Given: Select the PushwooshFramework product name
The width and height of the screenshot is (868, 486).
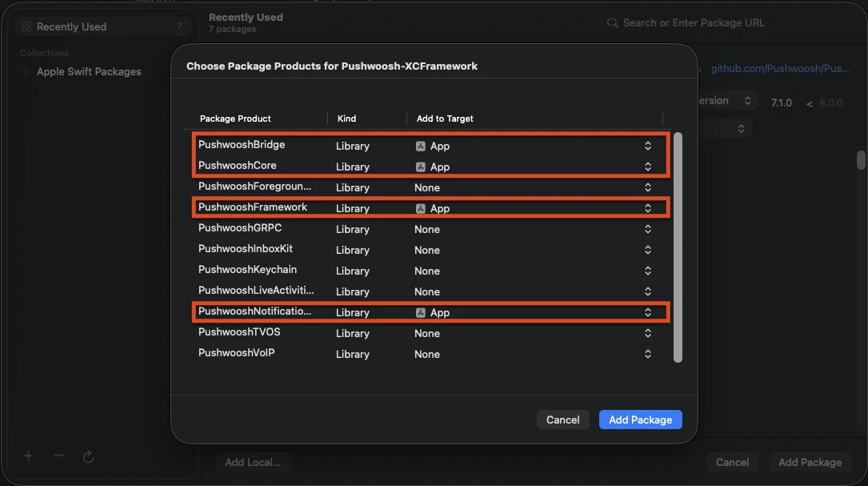Looking at the screenshot, I should click(x=253, y=207).
